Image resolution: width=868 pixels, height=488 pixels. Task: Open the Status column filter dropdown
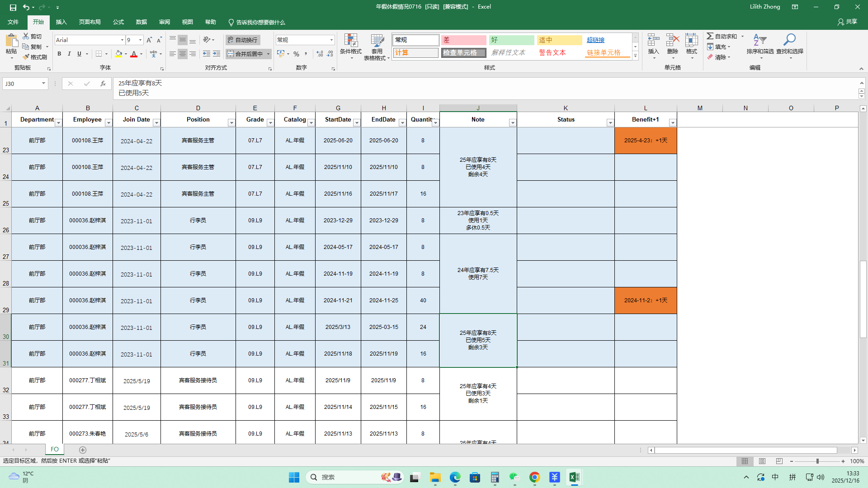[x=610, y=123]
